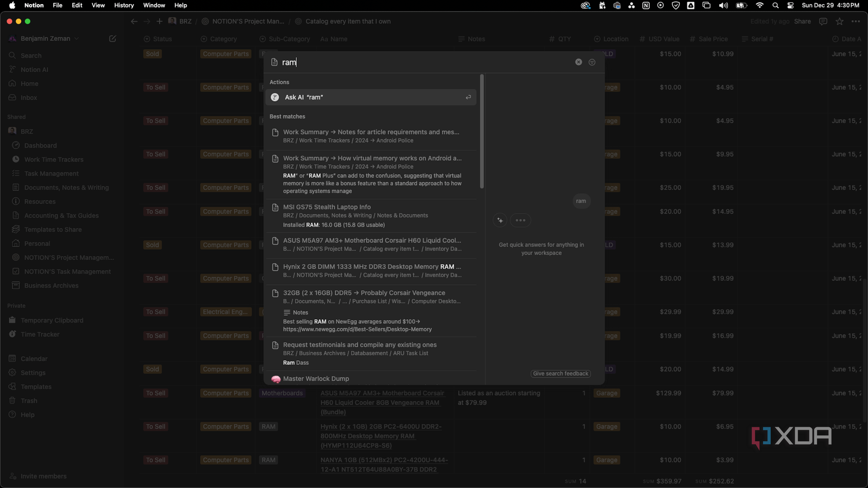This screenshot has height=488, width=868.
Task: Open the View menu
Action: pos(98,5)
